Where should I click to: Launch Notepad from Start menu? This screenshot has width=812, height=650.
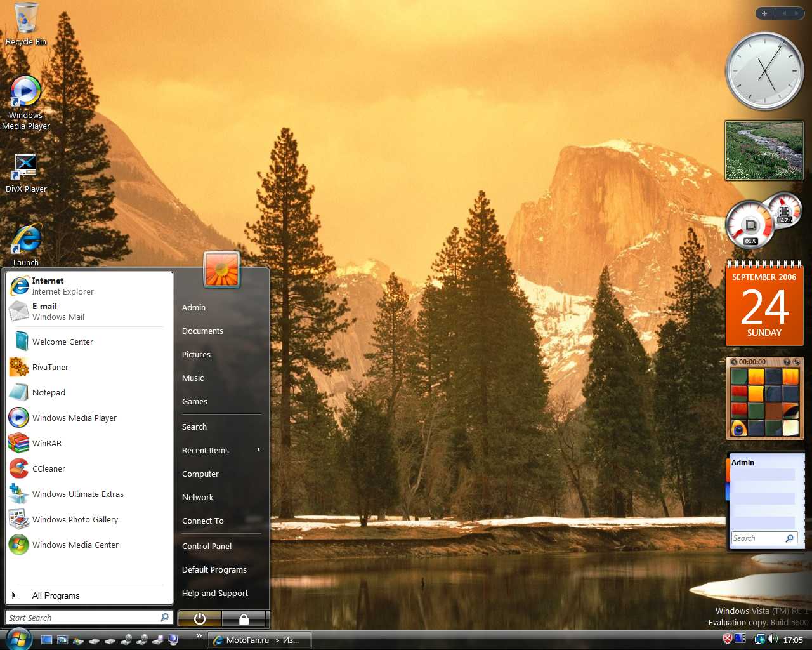tap(90, 393)
